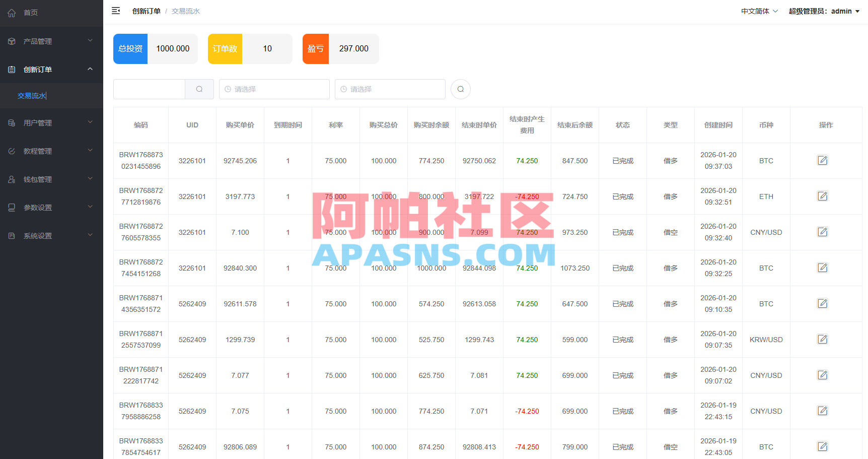Click the ETH currency cell
Viewport: 868px width, 459px height.
pos(766,196)
